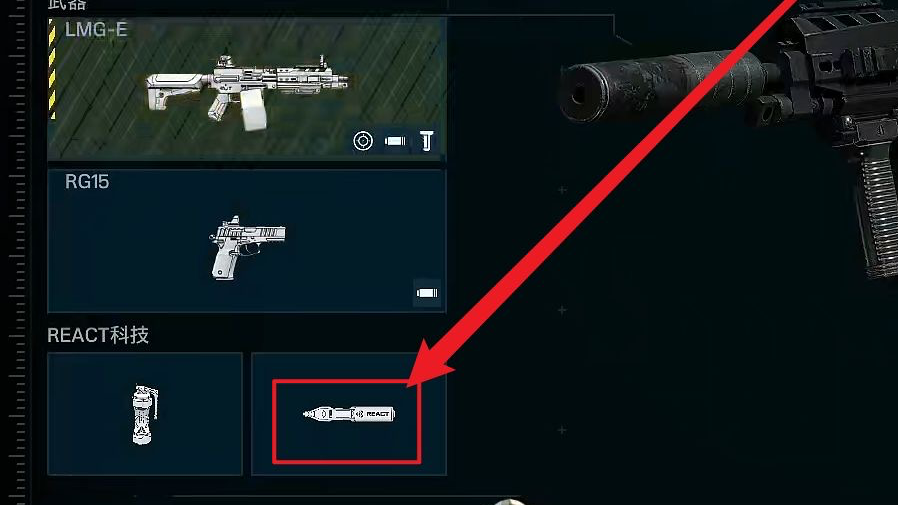898x505 pixels.
Task: Pick the REACT tool icon in red box
Action: [x=349, y=414]
